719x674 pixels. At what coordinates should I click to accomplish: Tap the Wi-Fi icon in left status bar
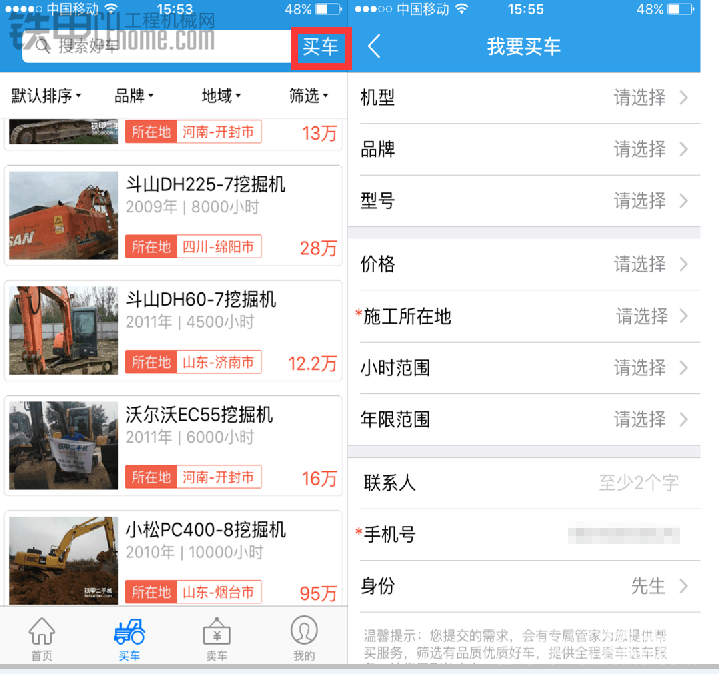point(111,8)
